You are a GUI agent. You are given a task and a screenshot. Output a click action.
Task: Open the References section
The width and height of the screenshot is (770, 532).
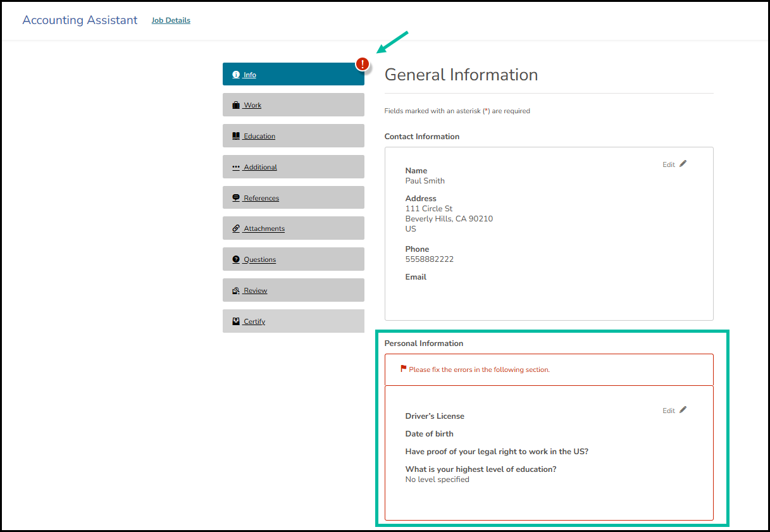(293, 197)
